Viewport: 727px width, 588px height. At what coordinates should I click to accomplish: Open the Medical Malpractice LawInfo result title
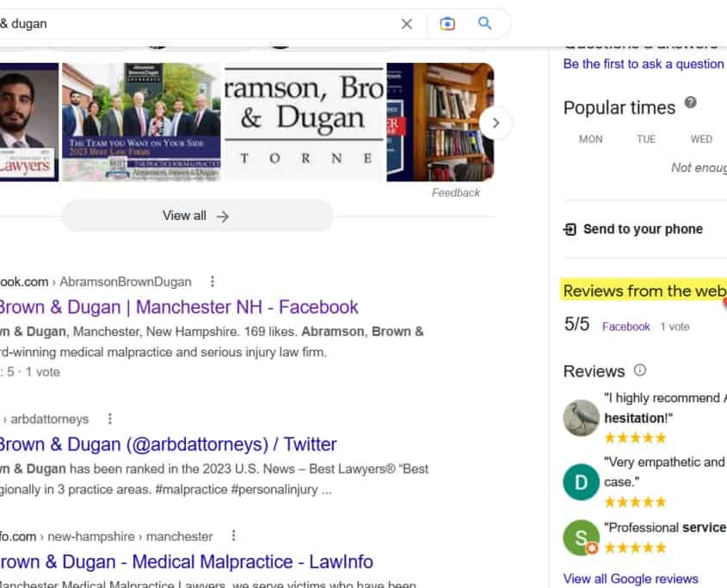187,561
